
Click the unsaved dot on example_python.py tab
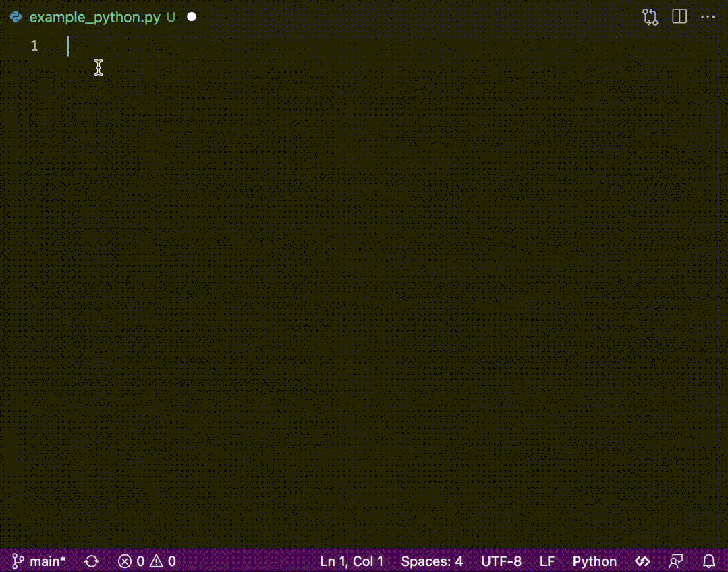point(192,17)
